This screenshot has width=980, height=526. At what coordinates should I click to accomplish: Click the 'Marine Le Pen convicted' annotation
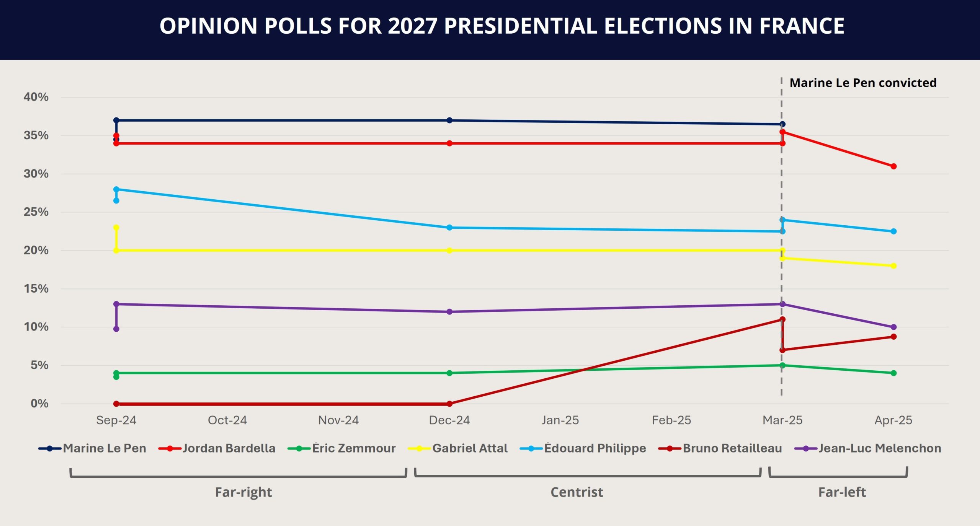863,83
